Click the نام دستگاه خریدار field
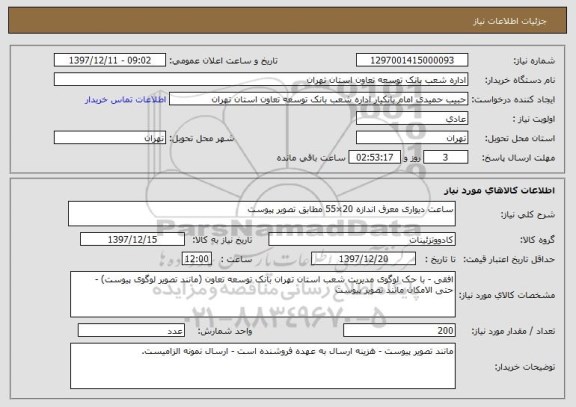This screenshot has height=407, width=576. (x=261, y=80)
